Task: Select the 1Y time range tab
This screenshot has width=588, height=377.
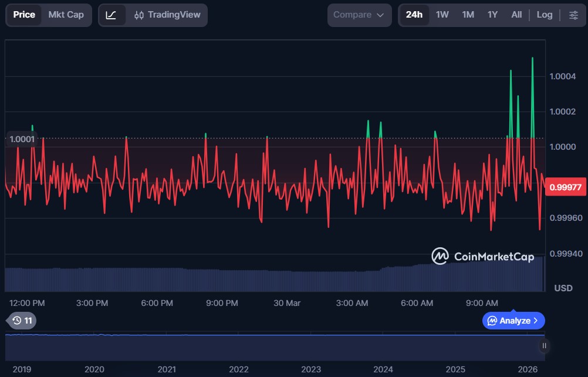Action: tap(492, 15)
